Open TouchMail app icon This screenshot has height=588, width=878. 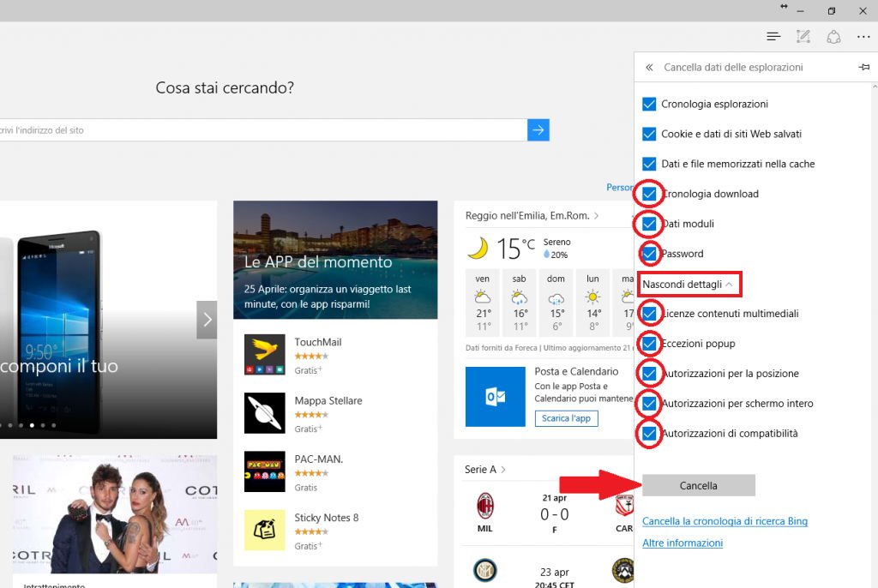coord(264,355)
